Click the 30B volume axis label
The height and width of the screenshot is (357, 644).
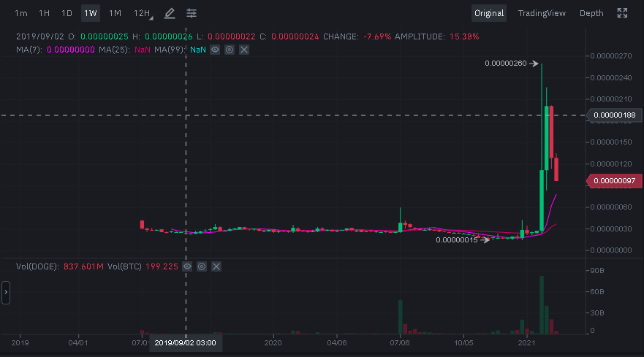[x=597, y=313]
